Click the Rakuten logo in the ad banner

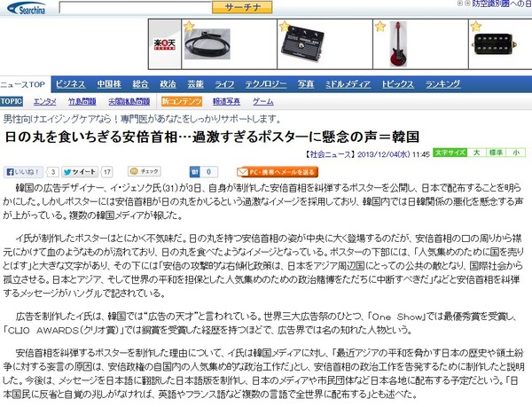click(x=165, y=44)
